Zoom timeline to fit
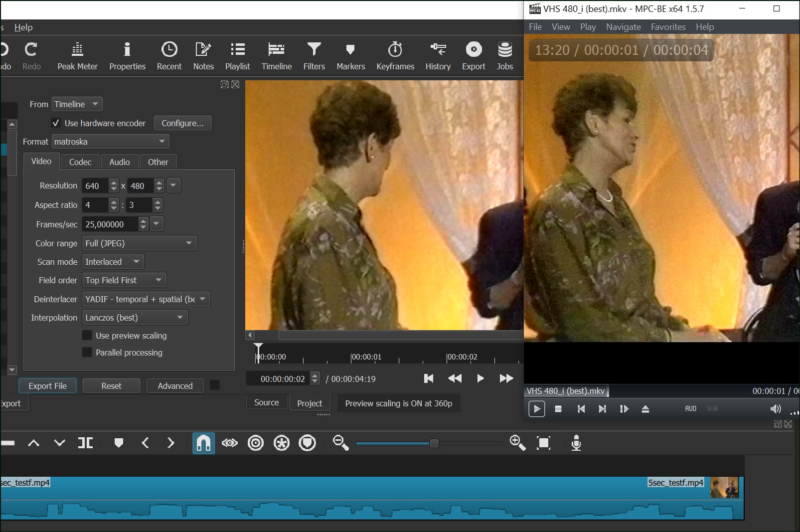 pyautogui.click(x=543, y=443)
